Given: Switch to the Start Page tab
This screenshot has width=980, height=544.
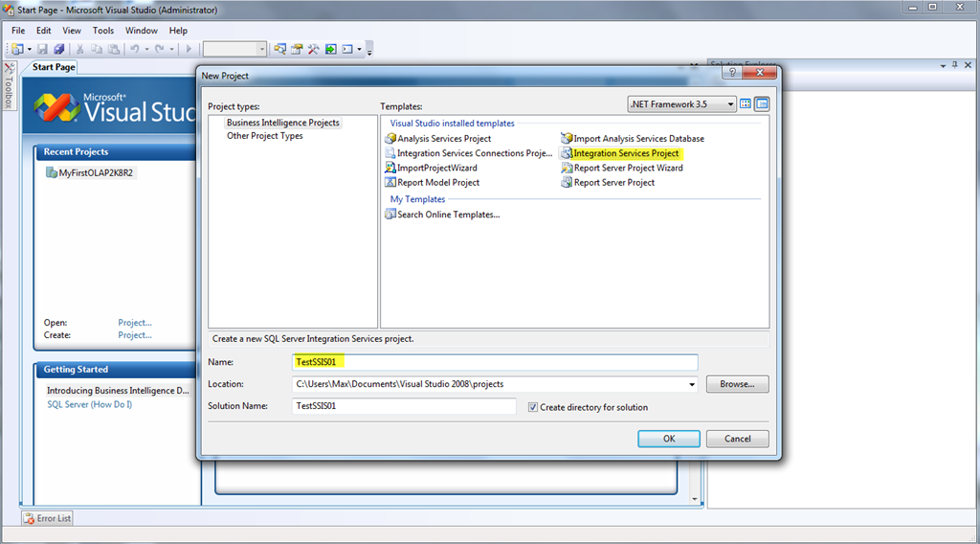Looking at the screenshot, I should [x=54, y=67].
